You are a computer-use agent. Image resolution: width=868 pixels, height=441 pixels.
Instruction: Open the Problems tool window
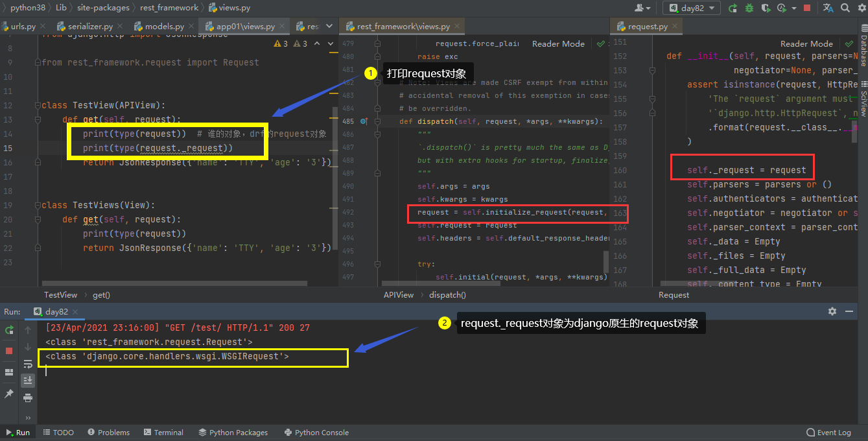[x=108, y=433]
